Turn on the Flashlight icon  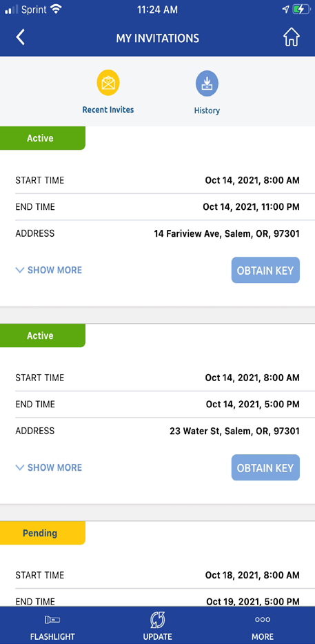tap(52, 620)
